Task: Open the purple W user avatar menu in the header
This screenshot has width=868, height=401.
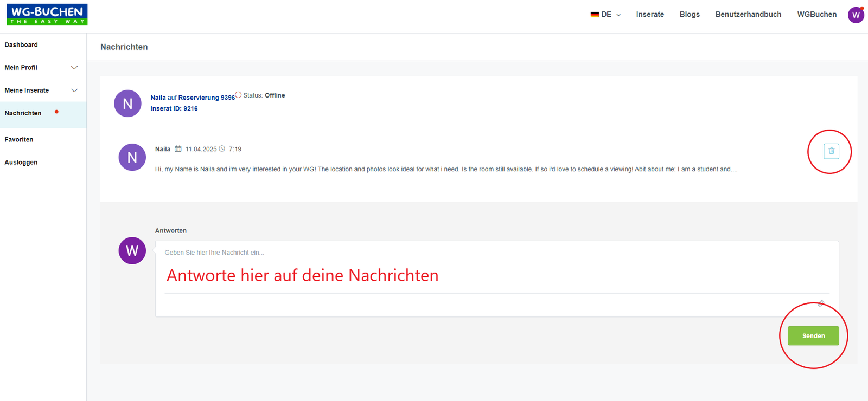Action: coord(856,15)
